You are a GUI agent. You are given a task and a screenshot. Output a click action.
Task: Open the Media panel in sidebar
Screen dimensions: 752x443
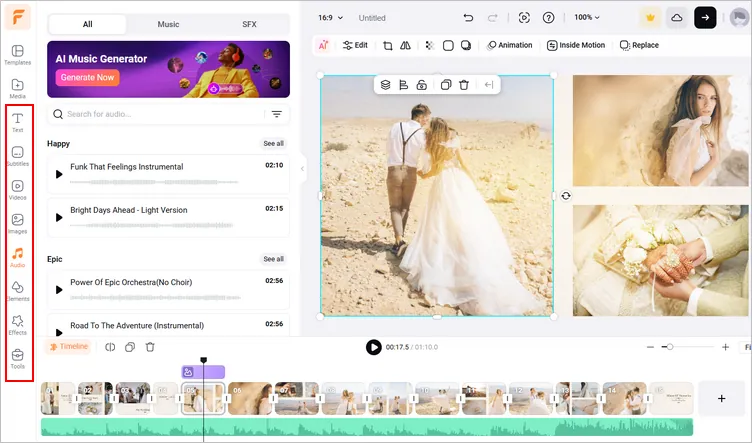pyautogui.click(x=18, y=89)
